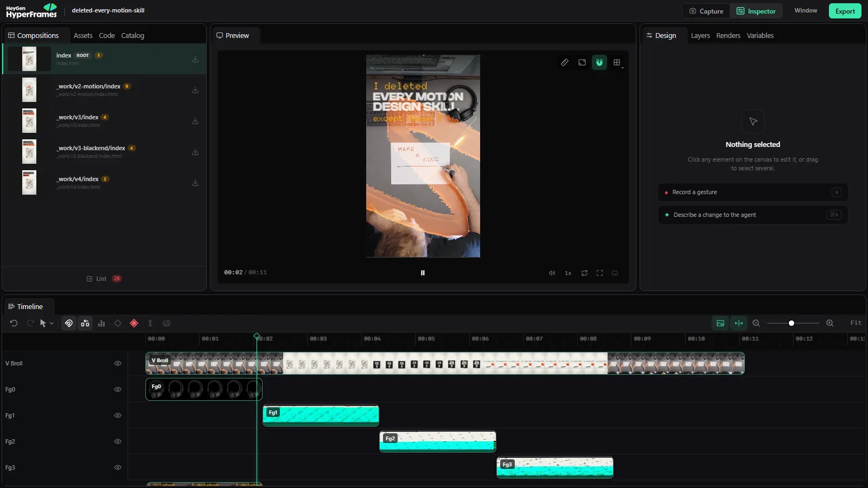Hide the Fg3 track

pos(118,467)
